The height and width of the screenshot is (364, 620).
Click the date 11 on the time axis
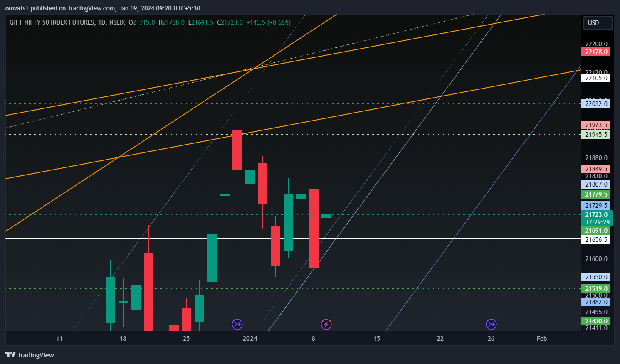click(59, 339)
